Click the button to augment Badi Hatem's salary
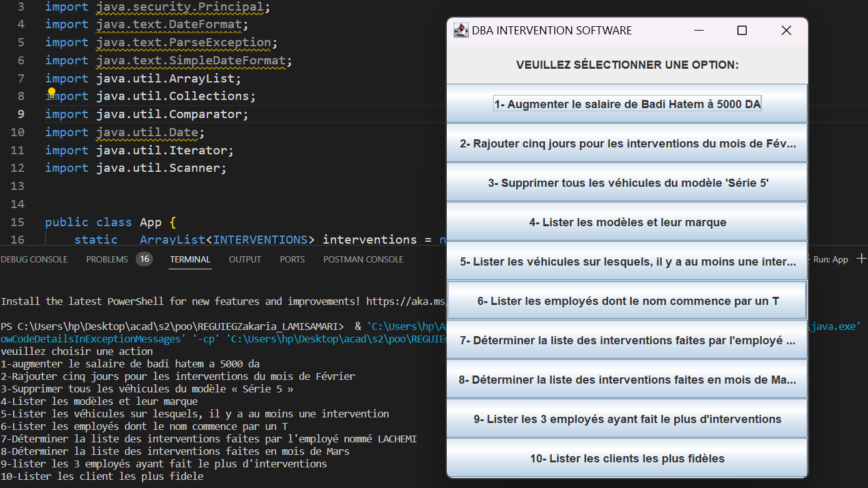This screenshot has height=488, width=868. 627,103
